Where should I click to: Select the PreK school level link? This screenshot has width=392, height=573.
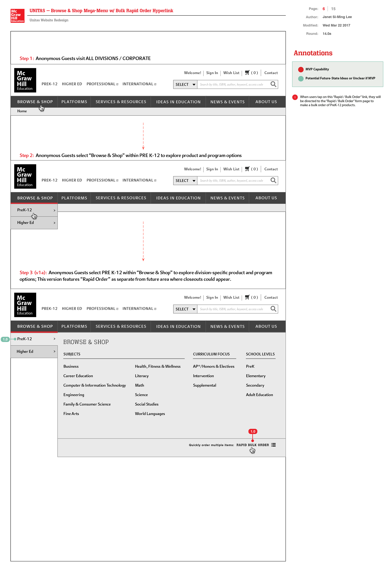pos(250,366)
